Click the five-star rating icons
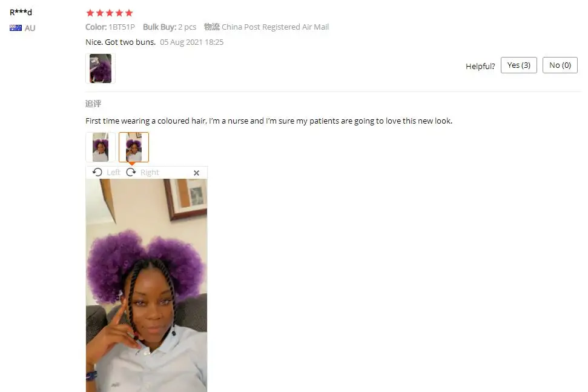Image resolution: width=588 pixels, height=392 pixels. click(110, 13)
